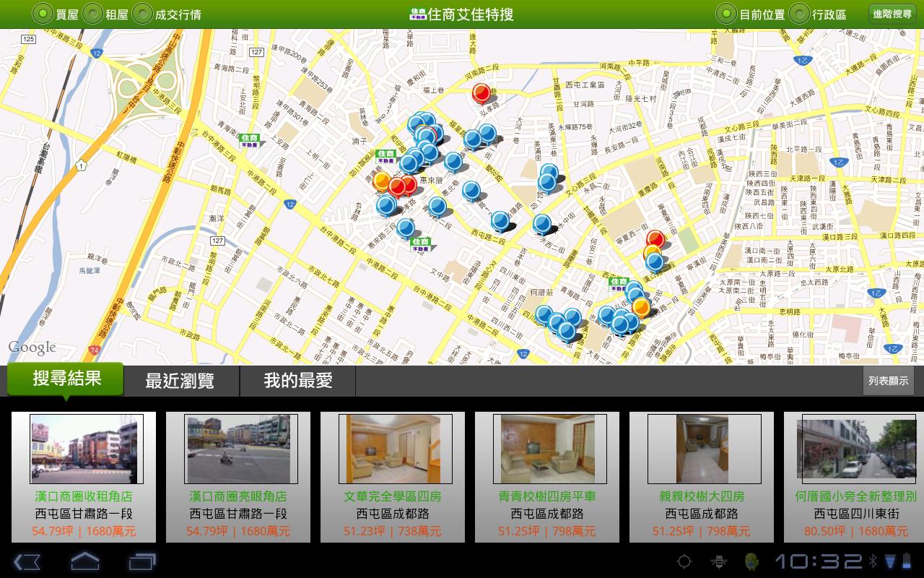Image resolution: width=924 pixels, height=578 pixels.
Task: Tap the 住商 office marker near 何厝街
Action: [619, 284]
